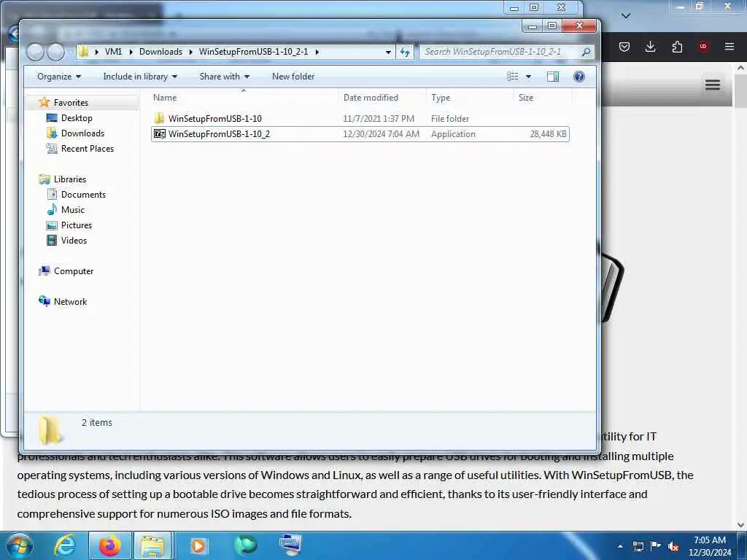The width and height of the screenshot is (747, 560).
Task: Click the Refresh button beside address bar
Action: (x=405, y=52)
